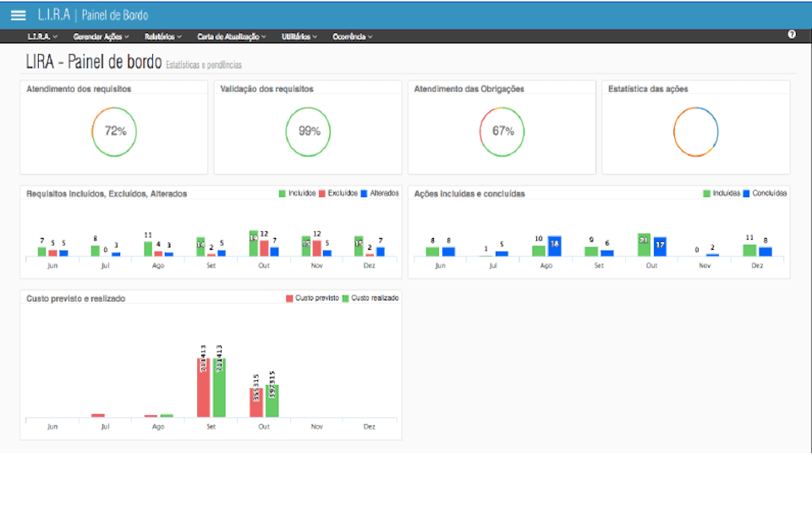Viewport: 812px width, 508px height.
Task: Click the 67% obrigações gauge
Action: point(502,132)
